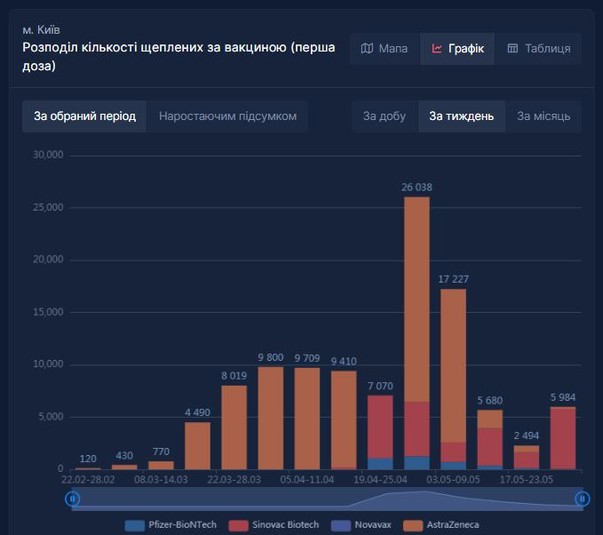Group data За місяць
Viewport: 603px width, 535px height.
(543, 116)
